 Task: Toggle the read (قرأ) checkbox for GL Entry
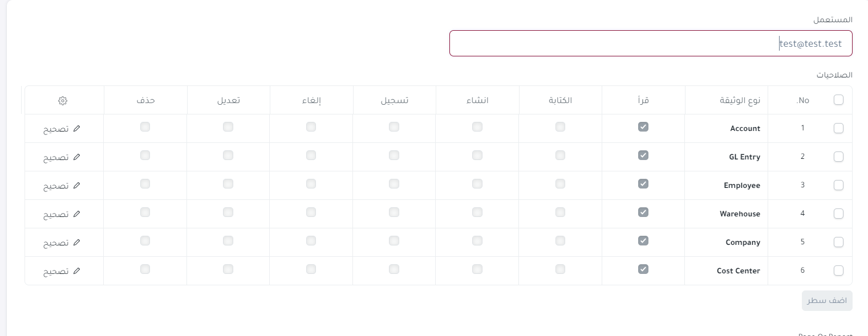point(643,155)
